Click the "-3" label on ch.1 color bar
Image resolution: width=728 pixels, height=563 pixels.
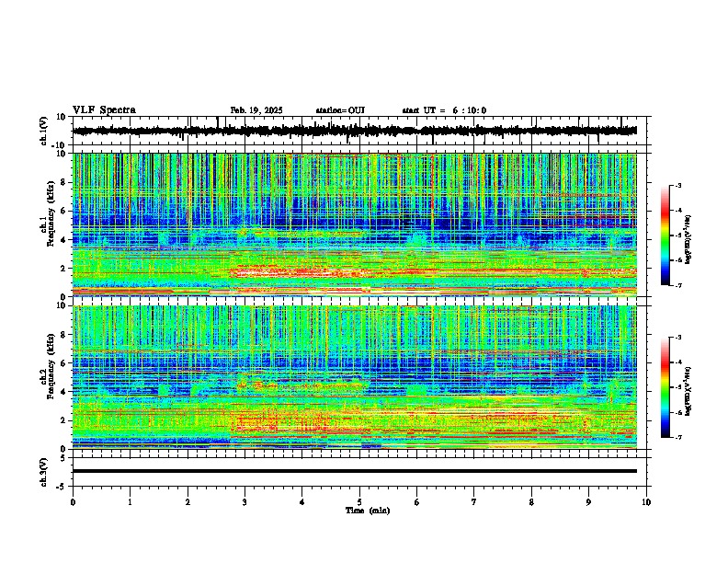click(x=678, y=185)
